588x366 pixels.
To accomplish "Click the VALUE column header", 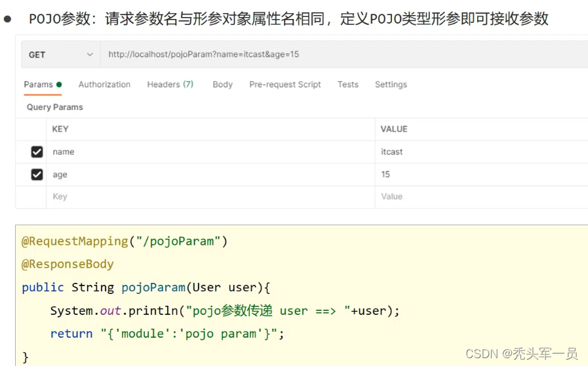I will click(394, 129).
